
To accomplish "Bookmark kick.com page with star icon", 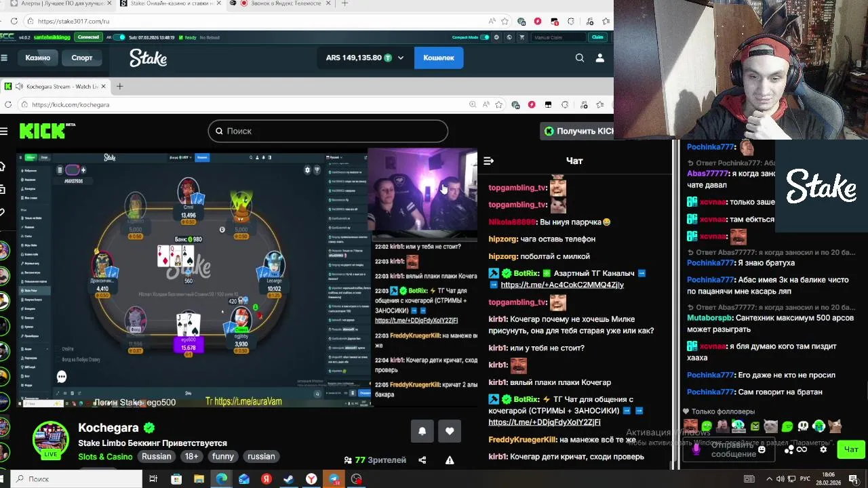I will [499, 104].
